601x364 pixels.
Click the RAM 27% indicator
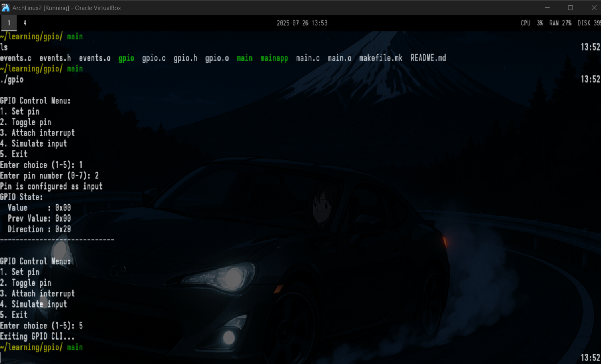click(x=560, y=23)
